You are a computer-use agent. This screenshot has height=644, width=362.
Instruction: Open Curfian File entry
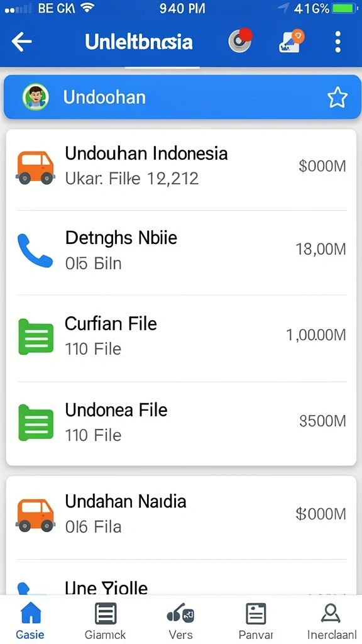pyautogui.click(x=181, y=338)
